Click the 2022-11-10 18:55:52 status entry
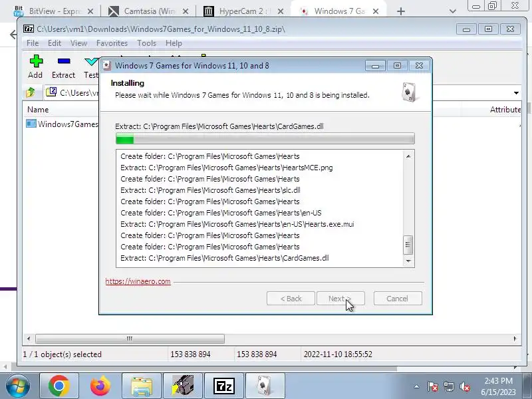The height and width of the screenshot is (399, 532). (338, 354)
